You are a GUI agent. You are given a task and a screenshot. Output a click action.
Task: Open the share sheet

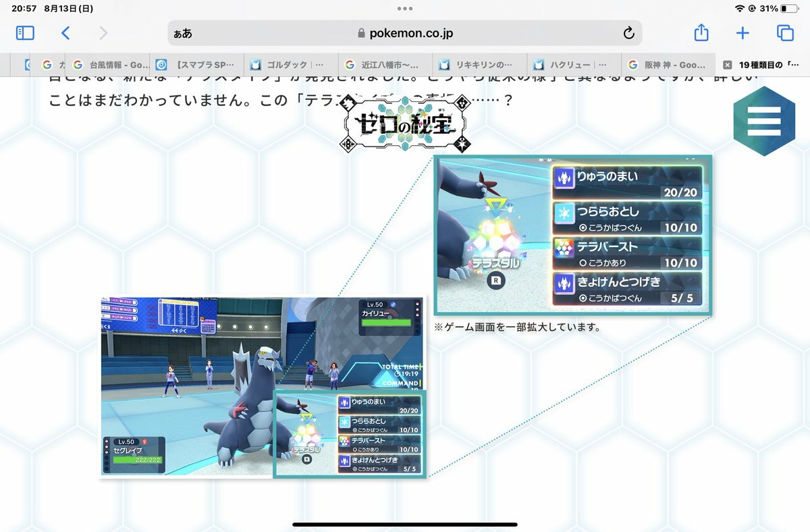(701, 32)
